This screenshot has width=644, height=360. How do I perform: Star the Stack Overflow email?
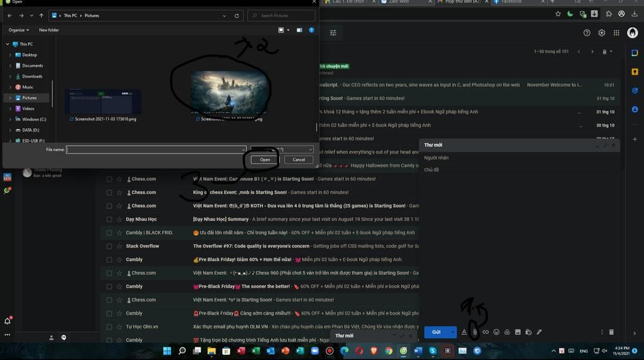coord(119,246)
